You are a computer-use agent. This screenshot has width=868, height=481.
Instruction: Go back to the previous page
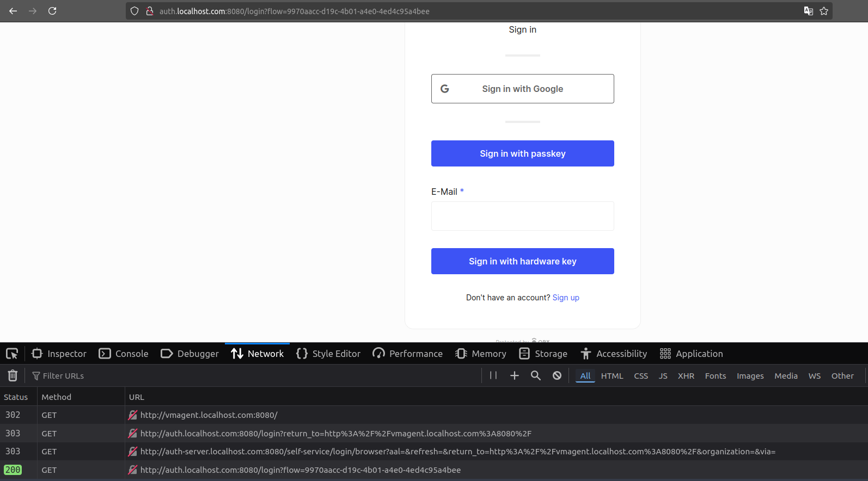coord(13,11)
